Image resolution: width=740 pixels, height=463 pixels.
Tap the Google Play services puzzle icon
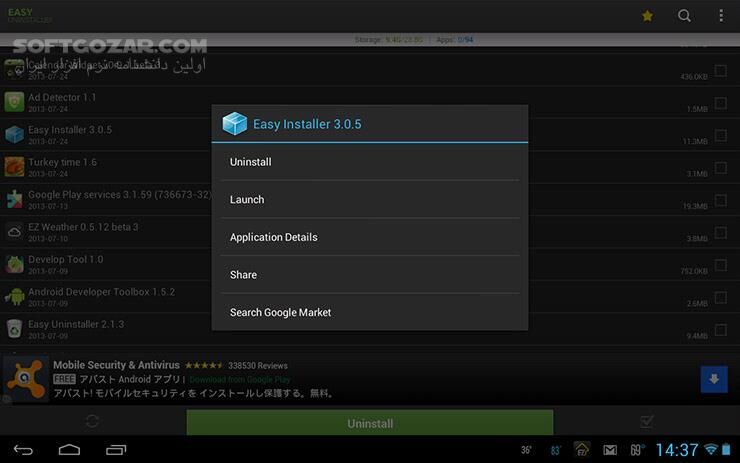(x=14, y=199)
